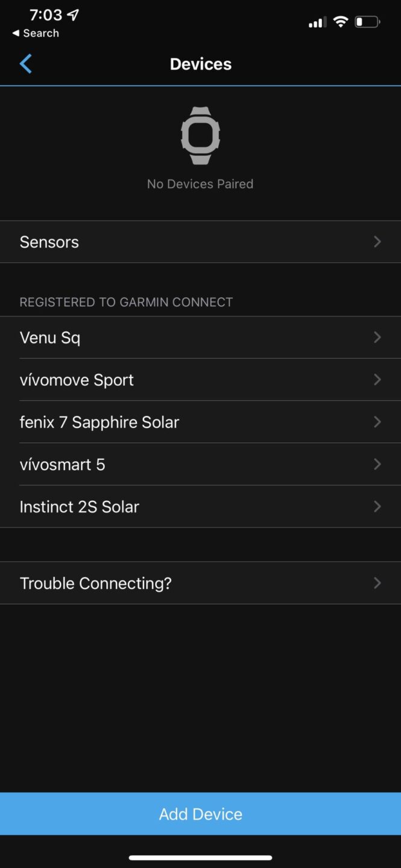Viewport: 401px width, 868px height.
Task: Tap the chevron beside Instinct 2S Solar
Action: [377, 506]
